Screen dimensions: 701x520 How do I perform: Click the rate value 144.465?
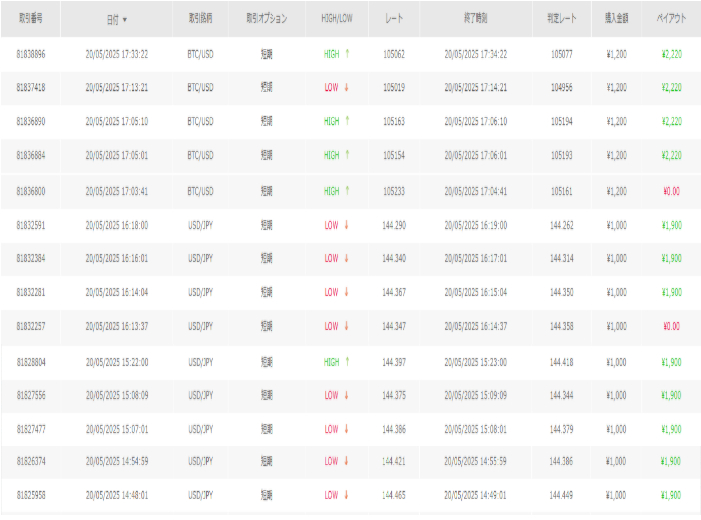[394, 495]
